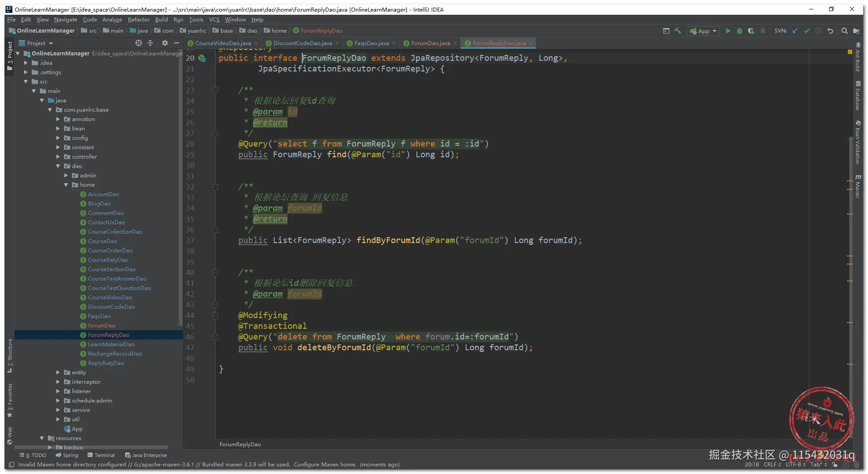The height and width of the screenshot is (474, 868).
Task: Switch to ForumDao.java editor tab
Action: (x=431, y=43)
